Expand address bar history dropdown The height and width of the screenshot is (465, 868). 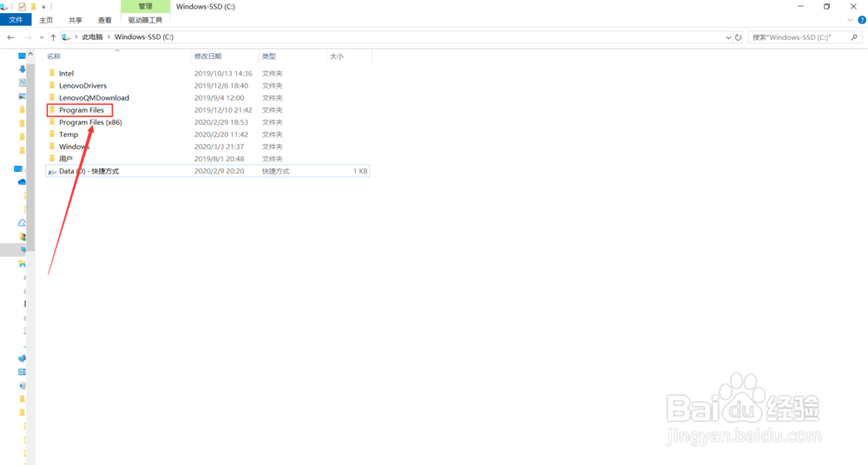point(728,37)
